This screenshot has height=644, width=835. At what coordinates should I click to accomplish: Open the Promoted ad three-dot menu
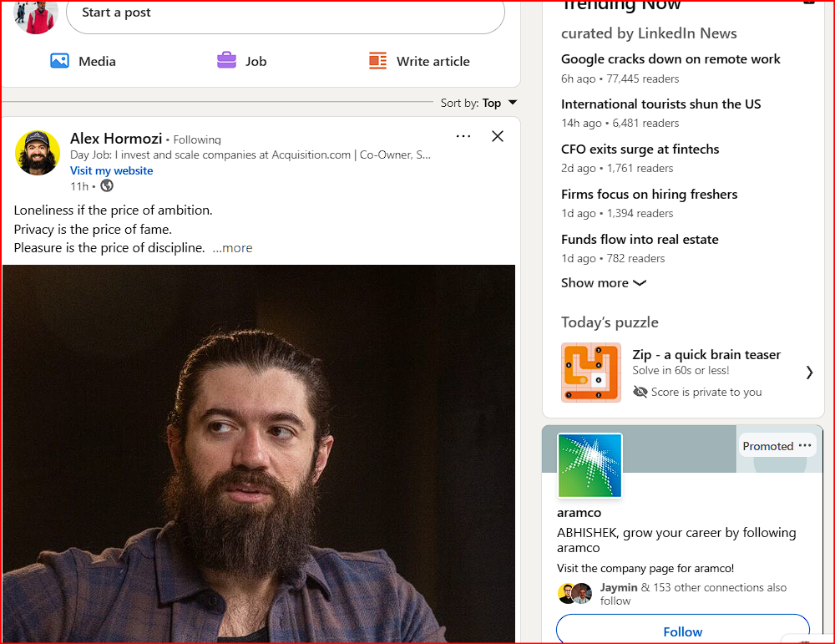[805, 445]
